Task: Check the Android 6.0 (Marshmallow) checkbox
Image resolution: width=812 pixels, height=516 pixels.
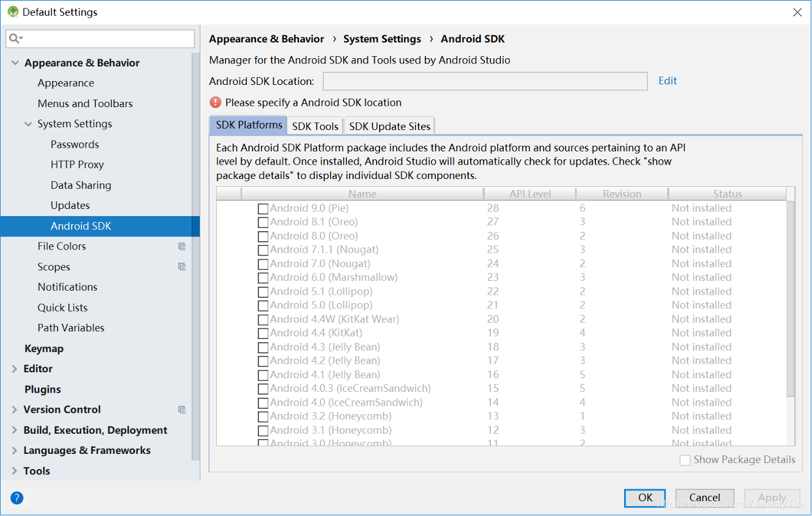Action: (x=263, y=278)
